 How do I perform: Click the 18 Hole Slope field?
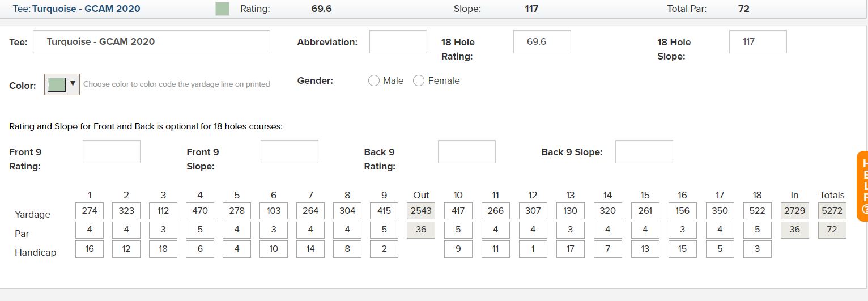pyautogui.click(x=758, y=42)
